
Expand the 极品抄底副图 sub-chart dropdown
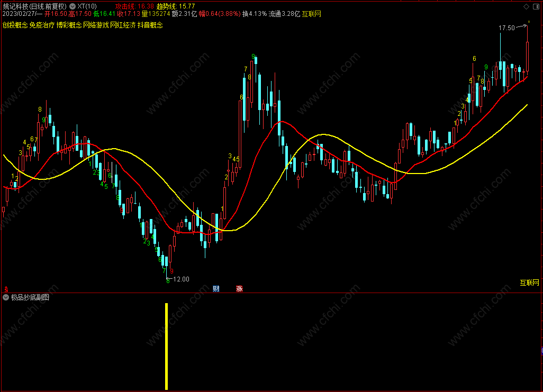coord(6,297)
